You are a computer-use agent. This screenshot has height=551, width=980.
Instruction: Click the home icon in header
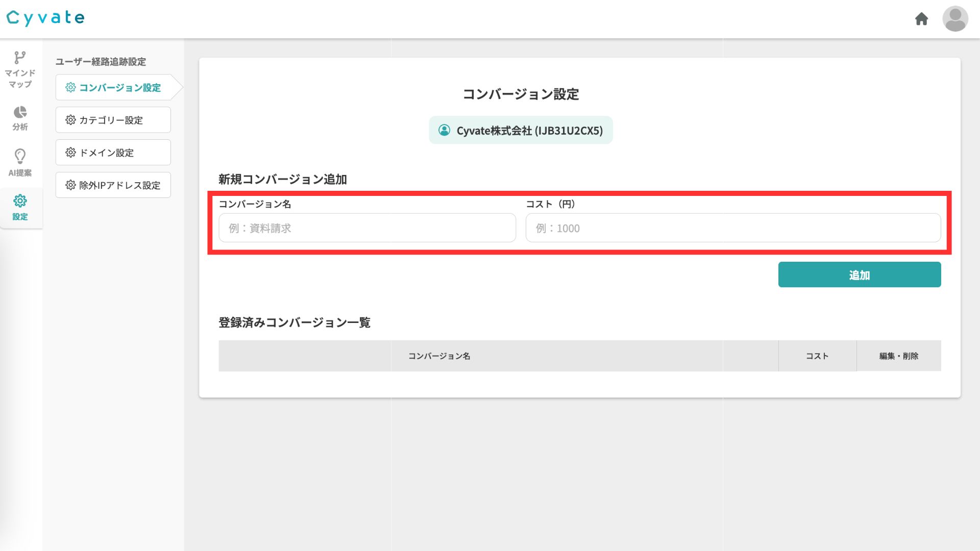pos(921,19)
